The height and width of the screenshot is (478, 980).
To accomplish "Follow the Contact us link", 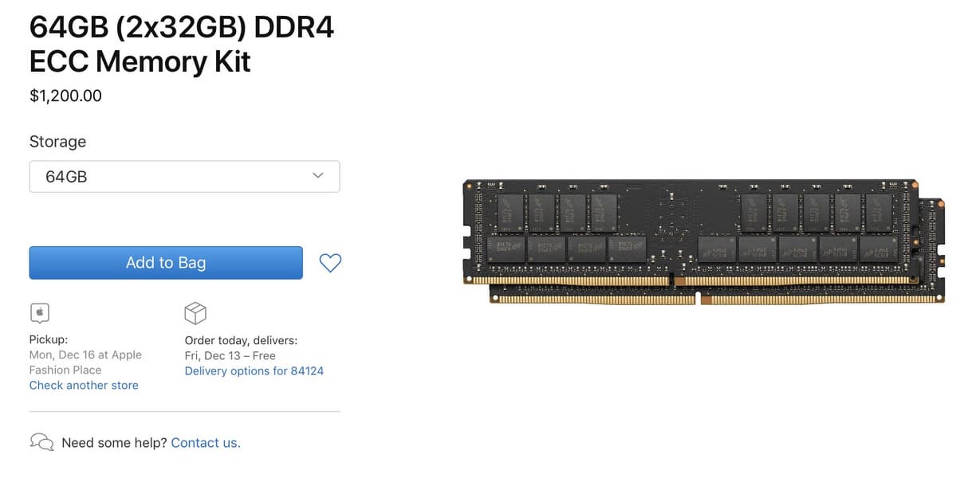I will tap(206, 443).
